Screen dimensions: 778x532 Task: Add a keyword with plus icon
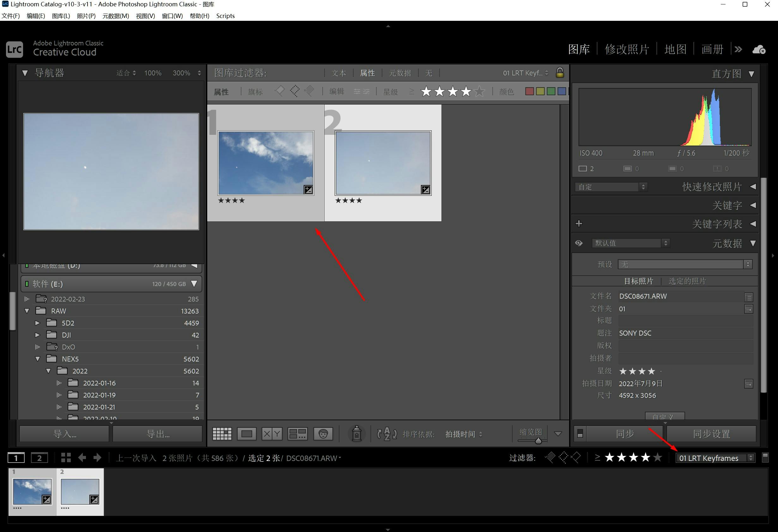tap(579, 223)
